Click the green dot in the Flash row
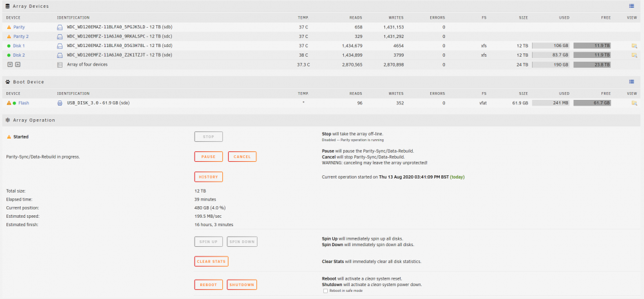The image size is (644, 299). pos(14,103)
